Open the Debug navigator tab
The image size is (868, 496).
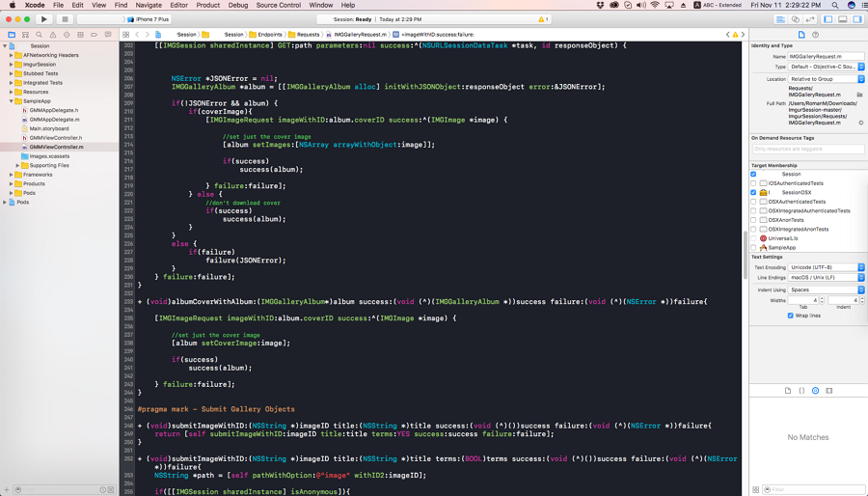tap(80, 35)
